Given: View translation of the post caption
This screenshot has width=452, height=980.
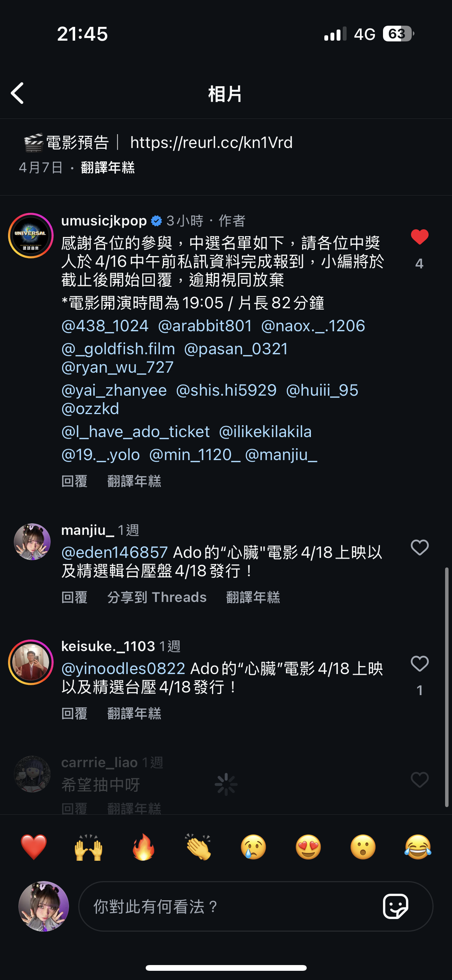Looking at the screenshot, I should tap(108, 168).
